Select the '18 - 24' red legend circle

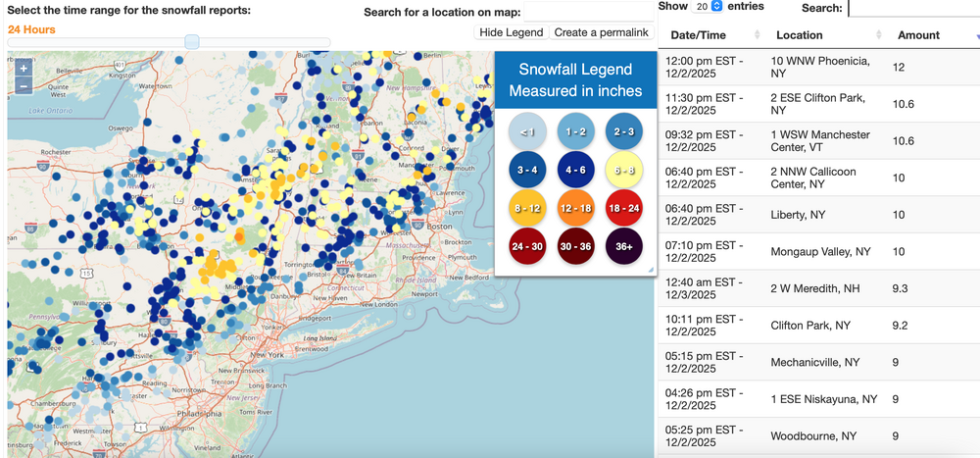click(623, 209)
